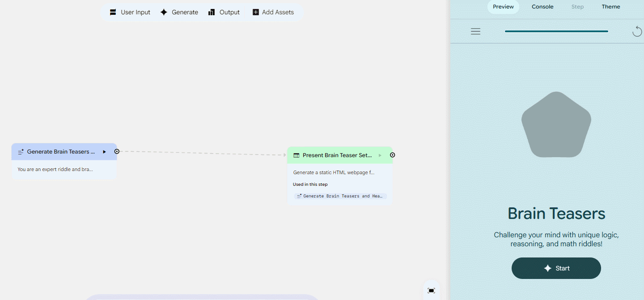Click output port of Generate Brain Teasers node
Screen dimensions: 644x300
pos(117,151)
